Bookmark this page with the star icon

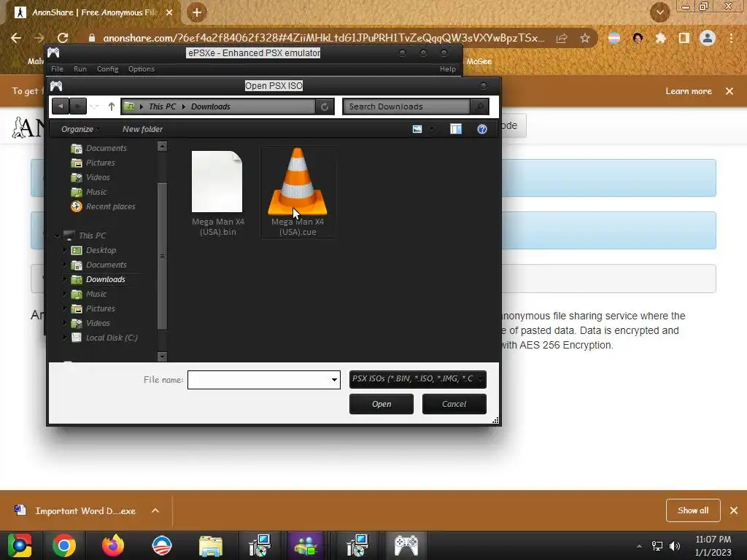point(585,38)
